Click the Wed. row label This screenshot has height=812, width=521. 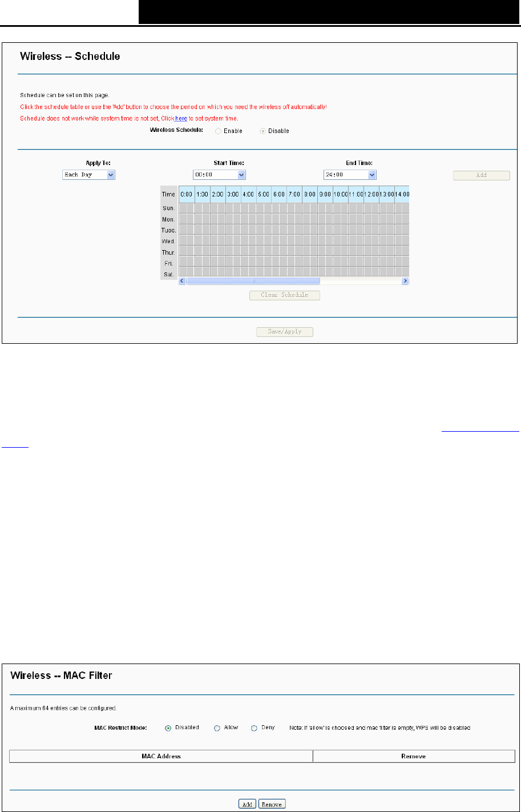(169, 241)
